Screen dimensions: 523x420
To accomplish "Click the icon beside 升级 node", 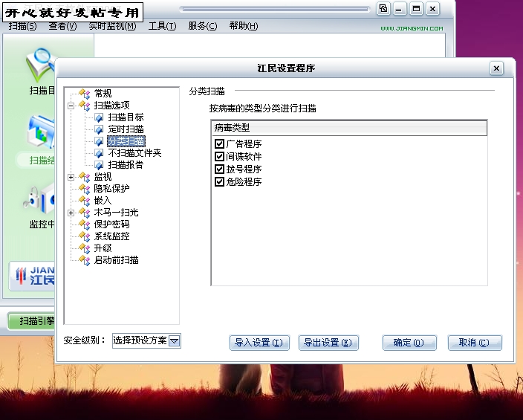I will (x=85, y=249).
